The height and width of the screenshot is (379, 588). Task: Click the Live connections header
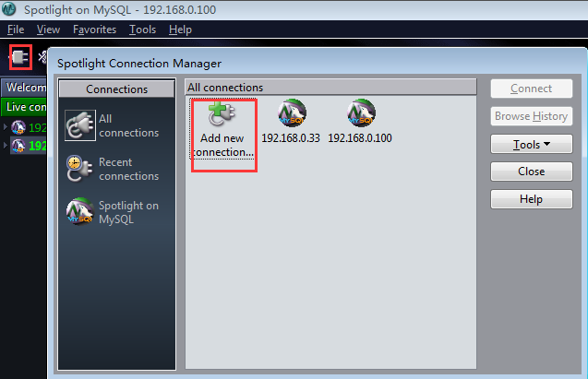tap(25, 107)
